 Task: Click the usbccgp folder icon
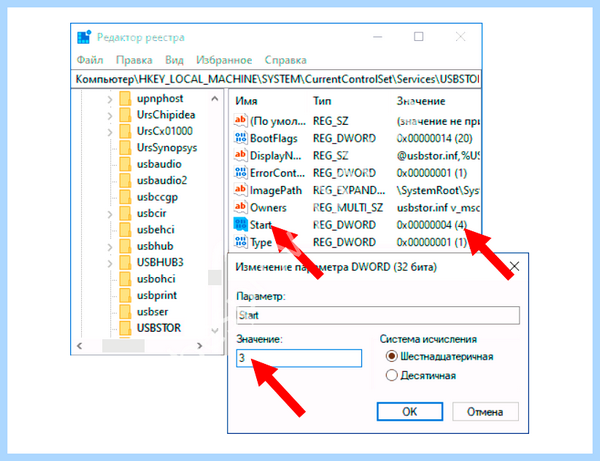tap(125, 197)
